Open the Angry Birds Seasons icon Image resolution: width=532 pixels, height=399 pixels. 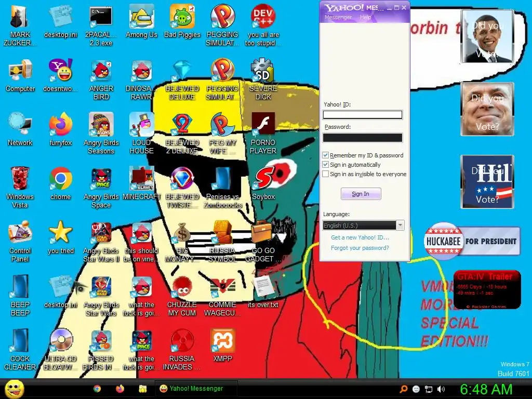pos(101,134)
